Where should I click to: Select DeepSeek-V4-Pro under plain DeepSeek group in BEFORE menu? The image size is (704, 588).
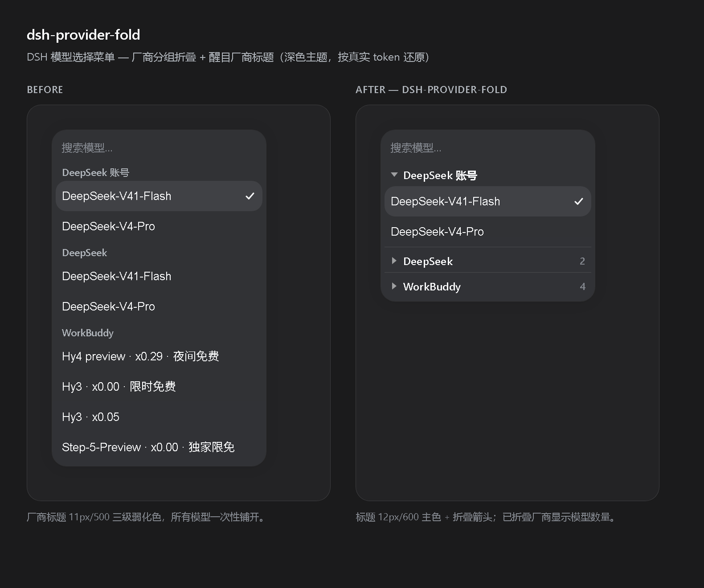(x=159, y=306)
